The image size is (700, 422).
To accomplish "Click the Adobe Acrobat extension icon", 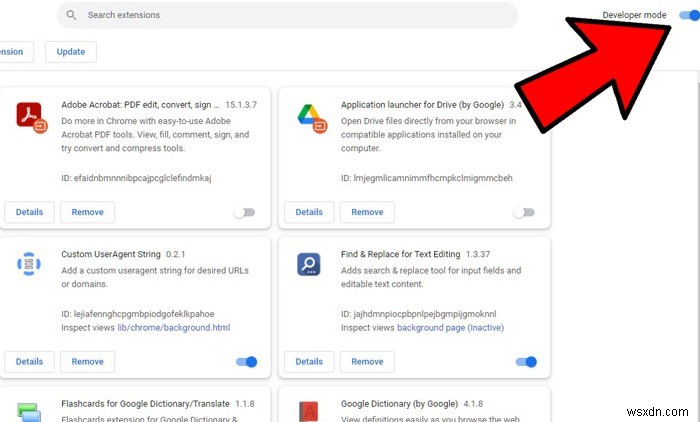I will coord(31,117).
